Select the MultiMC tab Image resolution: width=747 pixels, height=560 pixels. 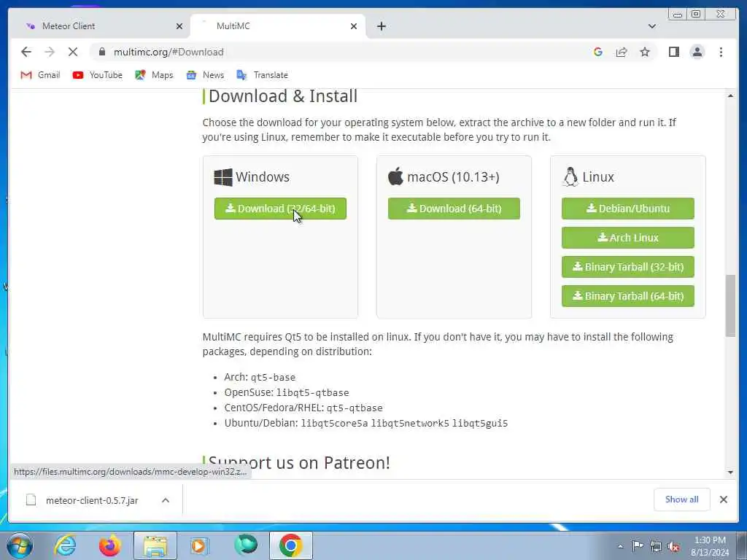click(278, 26)
